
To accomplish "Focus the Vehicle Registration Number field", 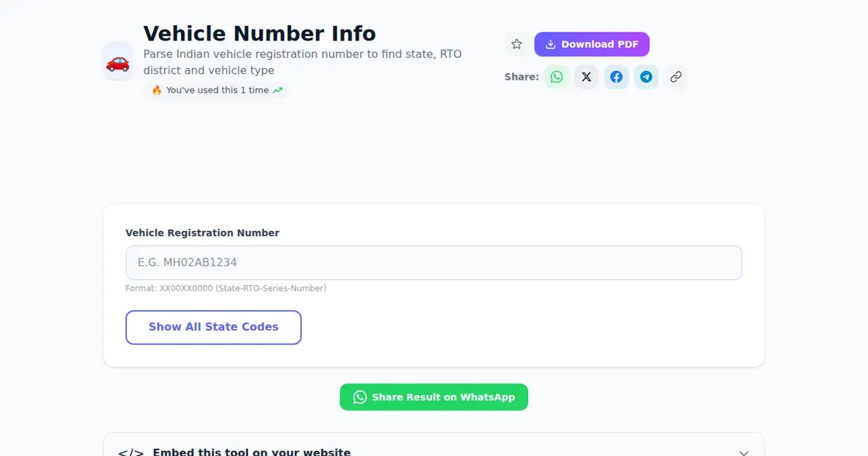I will point(434,263).
